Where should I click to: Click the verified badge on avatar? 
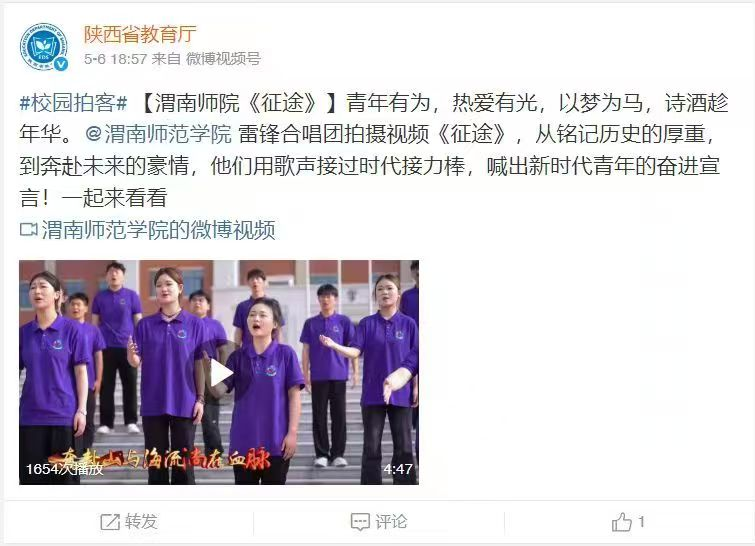pyautogui.click(x=61, y=64)
